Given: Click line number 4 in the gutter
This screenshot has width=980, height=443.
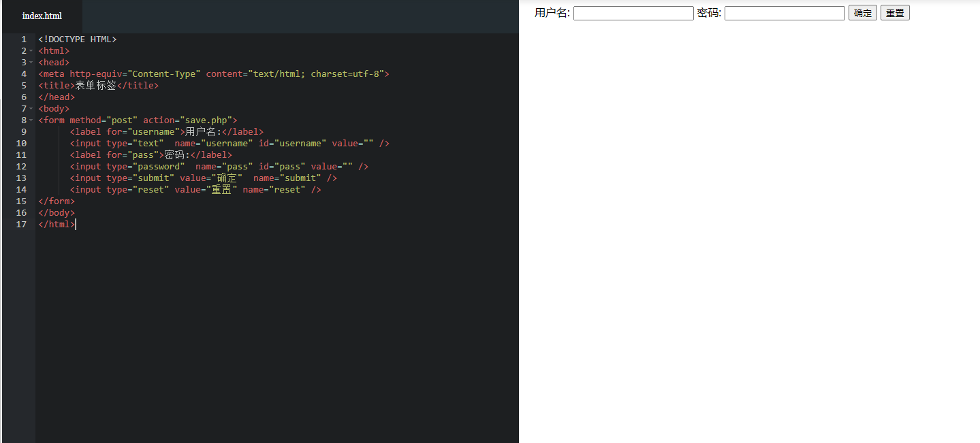Looking at the screenshot, I should point(24,74).
